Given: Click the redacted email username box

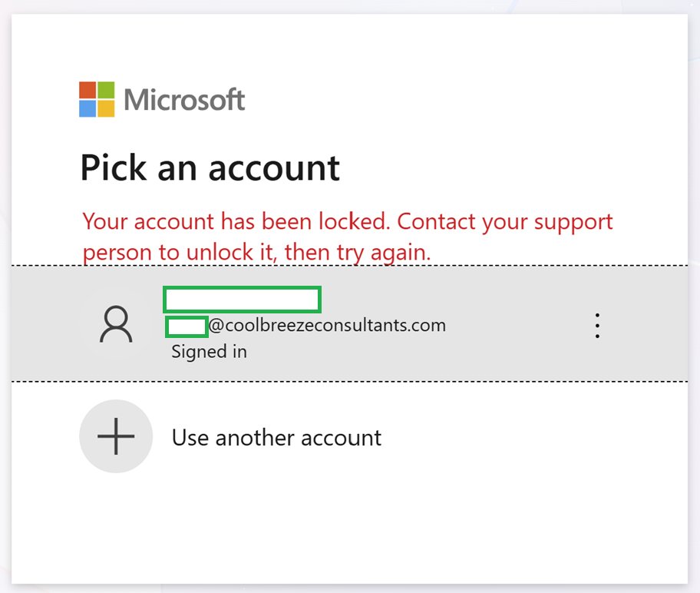Looking at the screenshot, I should pos(187,326).
